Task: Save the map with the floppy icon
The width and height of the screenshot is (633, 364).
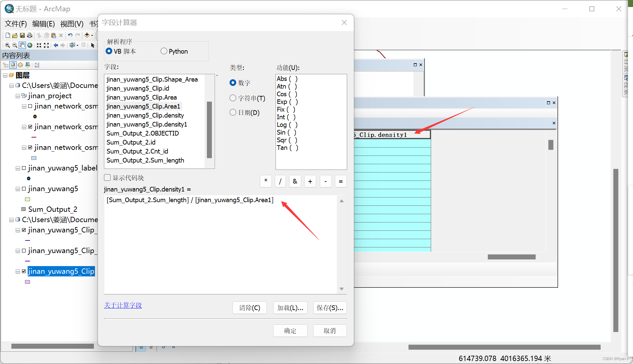Action: [x=22, y=35]
